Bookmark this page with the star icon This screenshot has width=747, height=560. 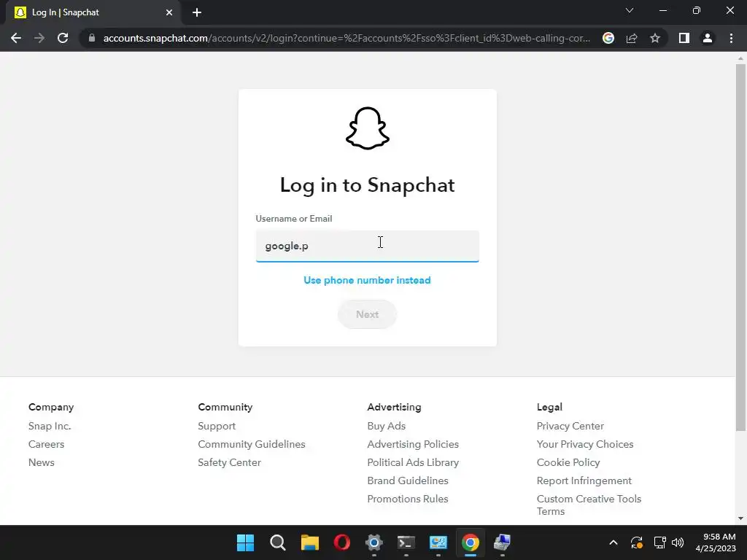tap(655, 38)
